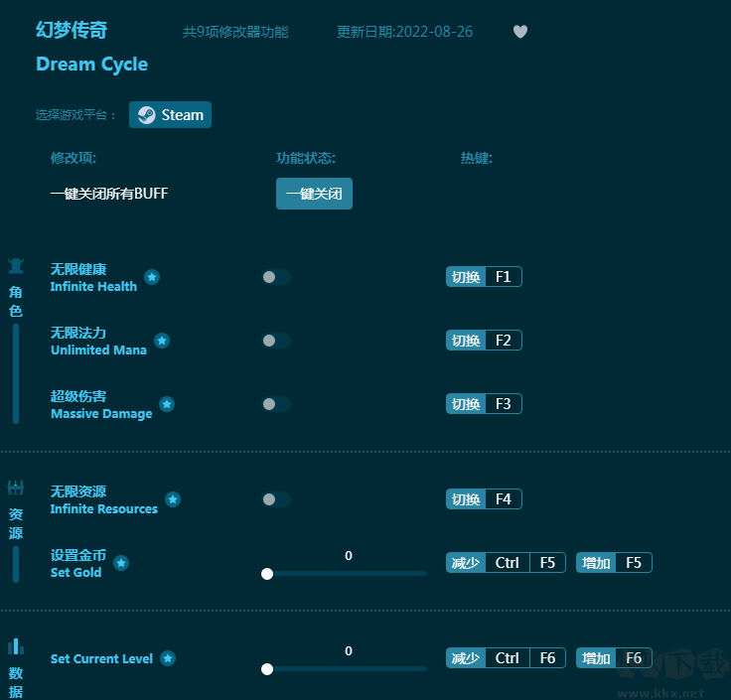
Task: Toggle Unlimited Mana switch
Action: [x=276, y=341]
